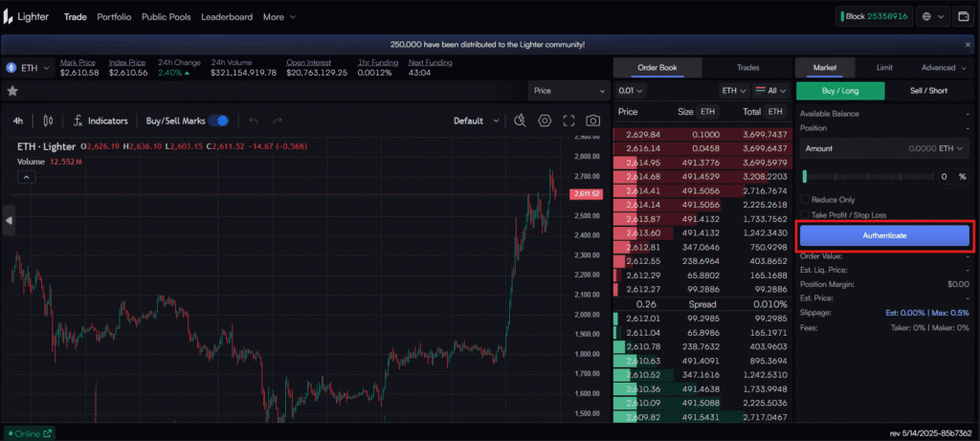The image size is (980, 441).
Task: Open Public Pools page
Action: coord(167,17)
